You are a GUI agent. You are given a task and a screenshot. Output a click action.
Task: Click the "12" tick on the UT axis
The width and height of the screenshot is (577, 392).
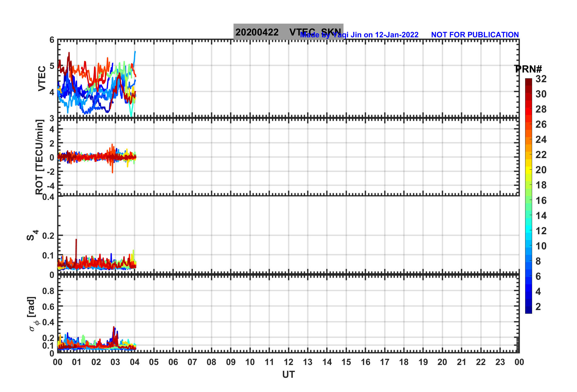pos(288,362)
